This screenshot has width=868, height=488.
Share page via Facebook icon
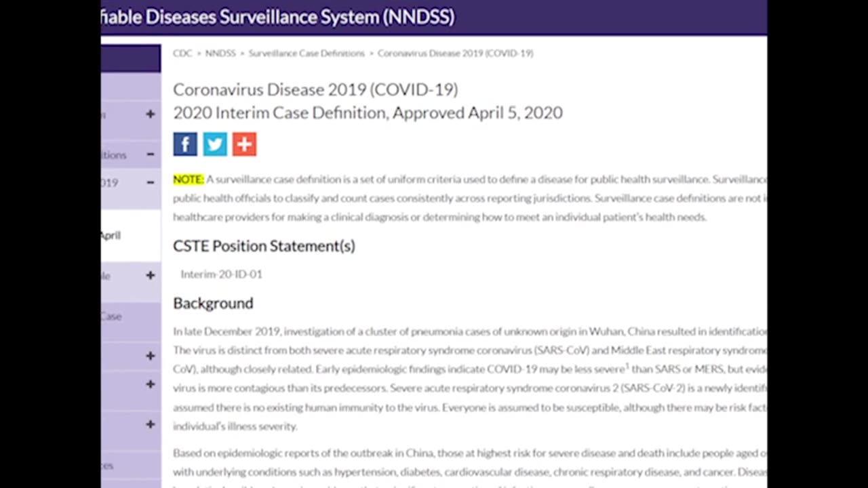[x=185, y=144]
